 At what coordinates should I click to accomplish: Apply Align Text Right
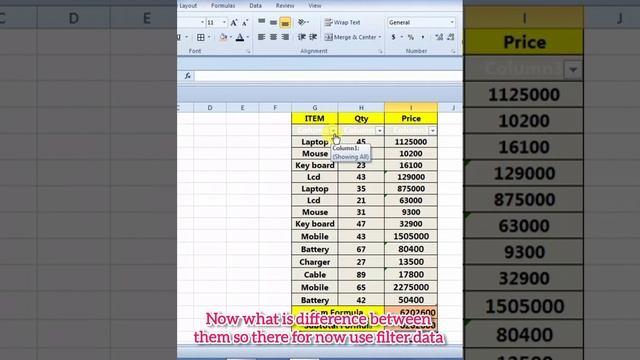285,37
